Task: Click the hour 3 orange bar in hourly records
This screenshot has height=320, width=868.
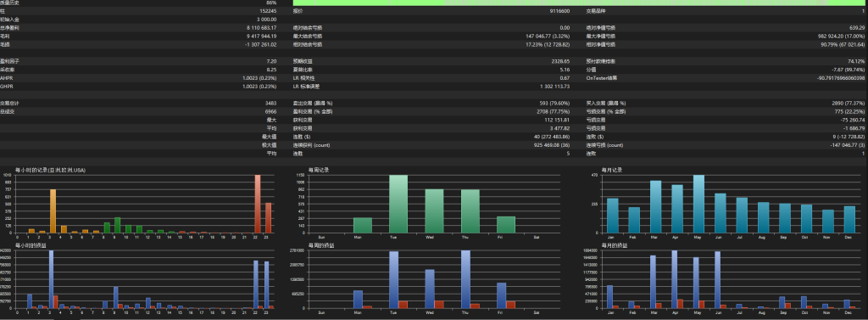Action: (53, 211)
